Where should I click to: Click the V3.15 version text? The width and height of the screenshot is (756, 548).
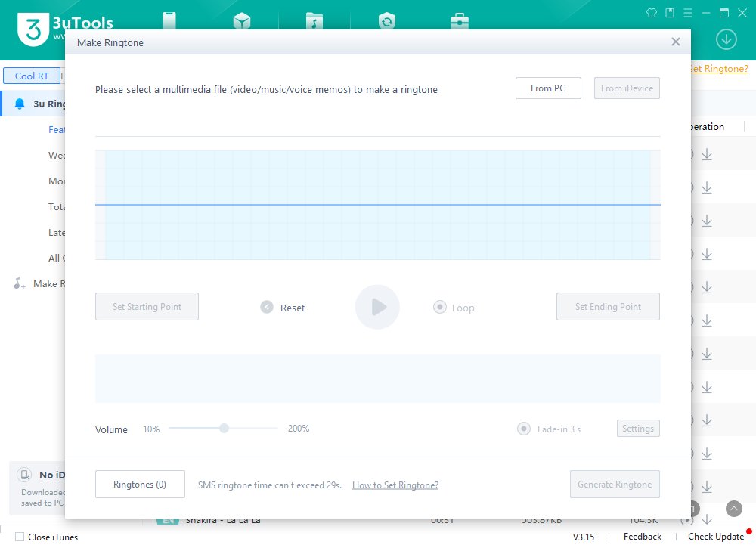tap(584, 537)
